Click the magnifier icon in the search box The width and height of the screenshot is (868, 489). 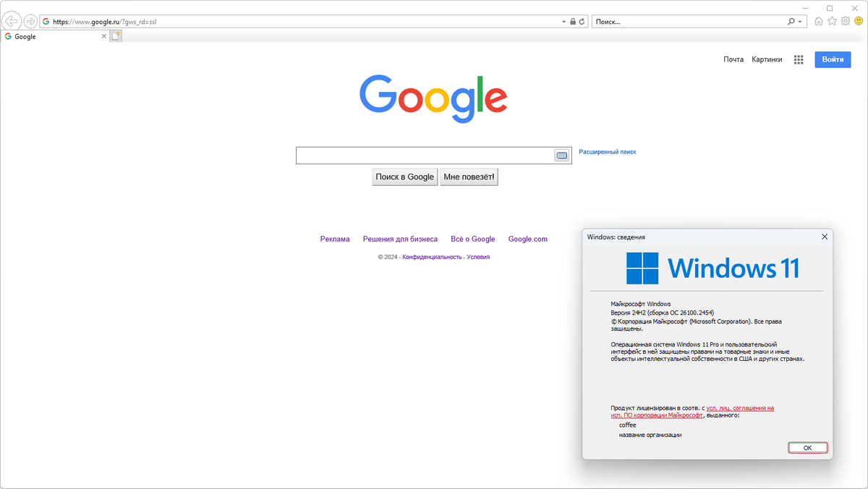tap(791, 22)
